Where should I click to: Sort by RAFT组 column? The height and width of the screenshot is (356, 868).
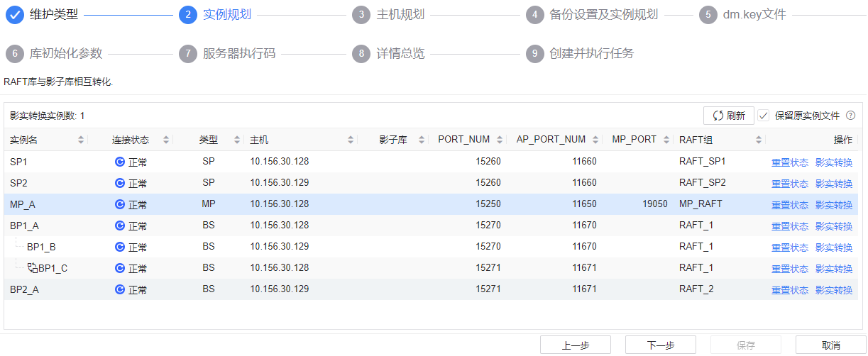[759, 140]
